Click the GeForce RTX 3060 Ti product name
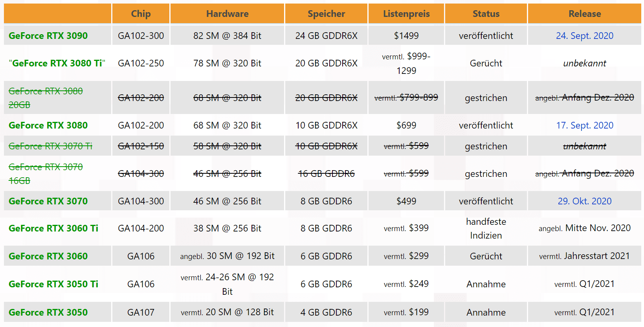This screenshot has height=327, width=644. pyautogui.click(x=53, y=228)
